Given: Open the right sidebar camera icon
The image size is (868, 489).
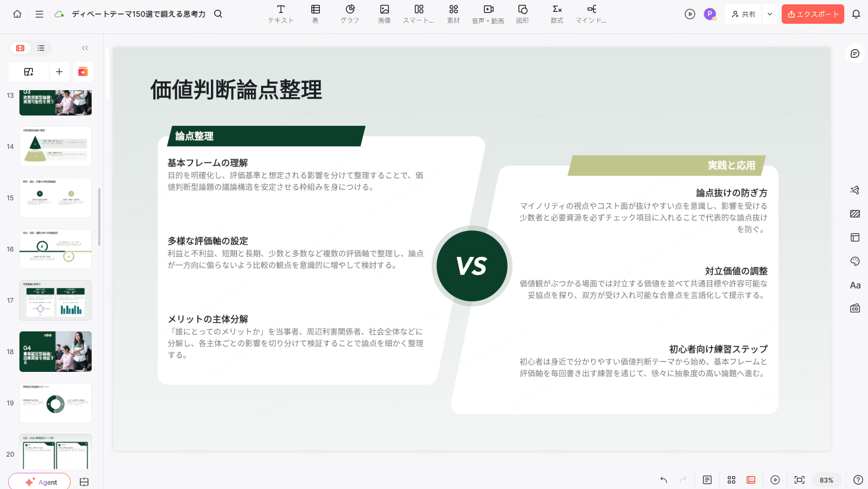Looking at the screenshot, I should click(855, 309).
